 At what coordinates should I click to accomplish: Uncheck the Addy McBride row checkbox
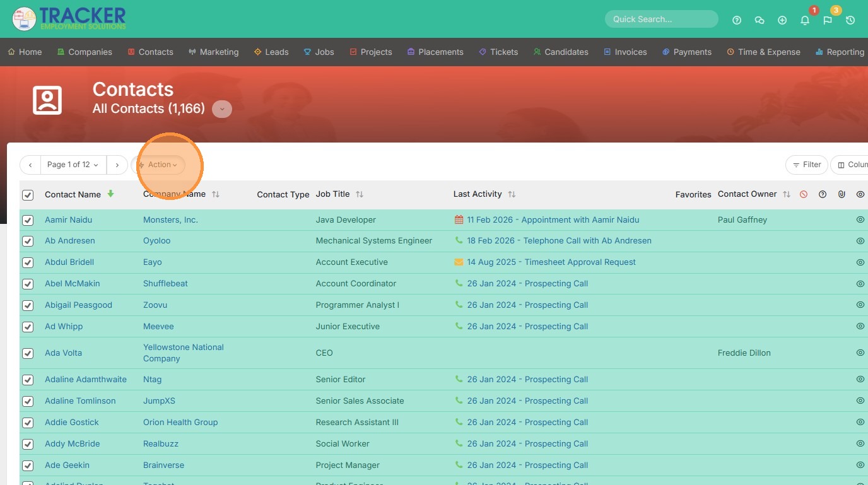point(28,444)
